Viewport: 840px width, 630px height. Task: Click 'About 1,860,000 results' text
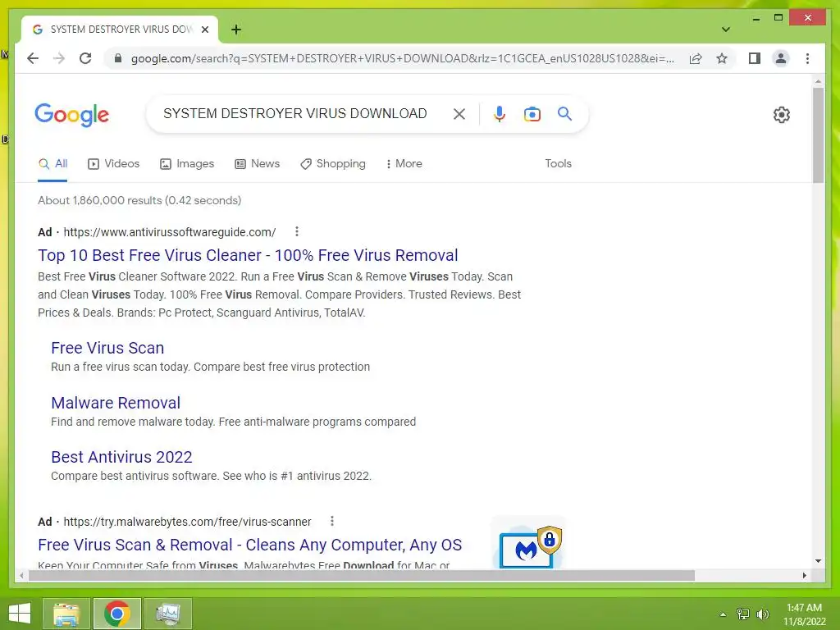click(x=139, y=200)
